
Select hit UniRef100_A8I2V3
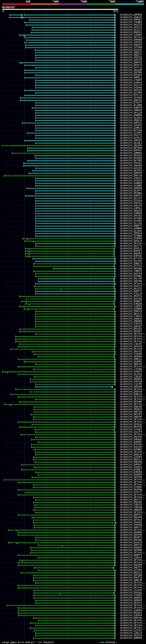[131, 289]
